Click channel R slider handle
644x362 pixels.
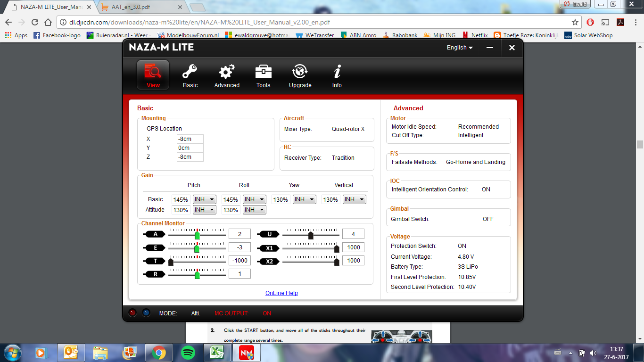click(197, 275)
